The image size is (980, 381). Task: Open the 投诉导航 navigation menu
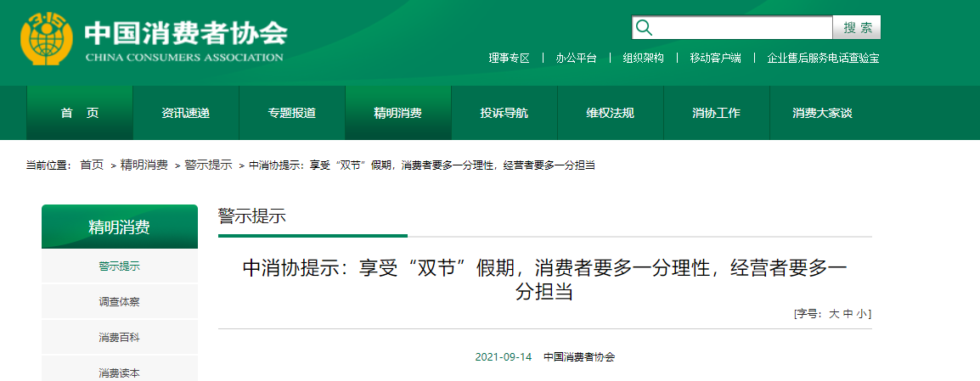504,114
